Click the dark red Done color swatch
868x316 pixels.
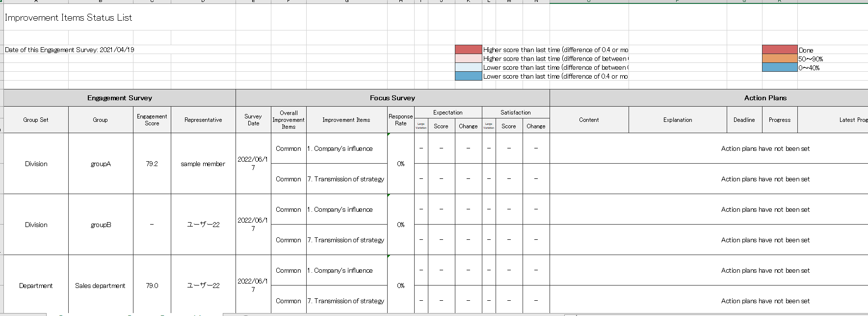[779, 50]
